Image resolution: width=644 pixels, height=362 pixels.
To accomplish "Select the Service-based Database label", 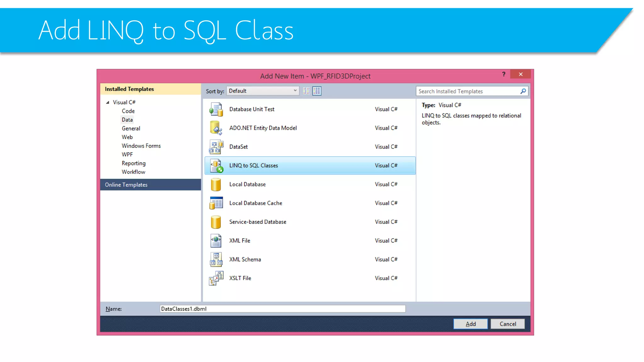I will (258, 222).
